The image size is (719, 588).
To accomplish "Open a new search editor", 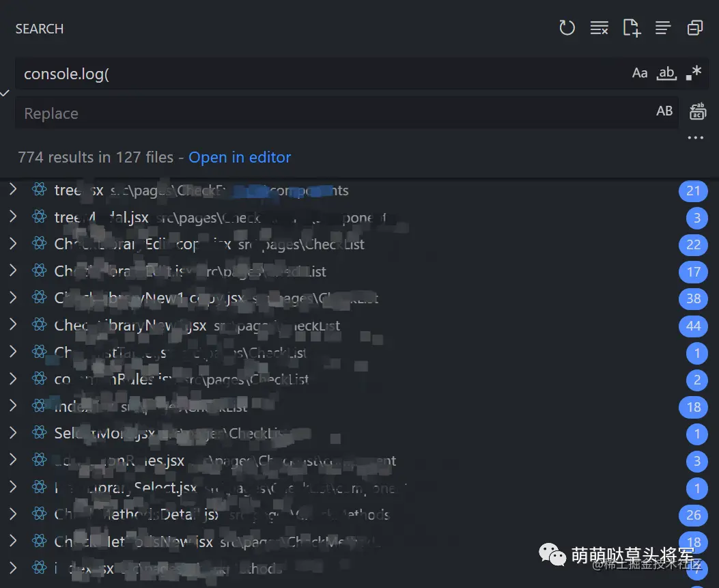I will 632,28.
